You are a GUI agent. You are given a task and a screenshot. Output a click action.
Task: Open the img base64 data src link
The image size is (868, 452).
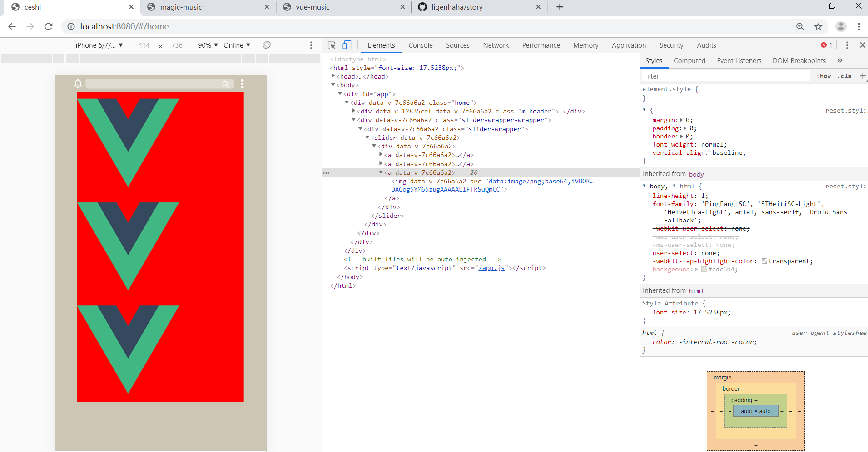pos(492,185)
